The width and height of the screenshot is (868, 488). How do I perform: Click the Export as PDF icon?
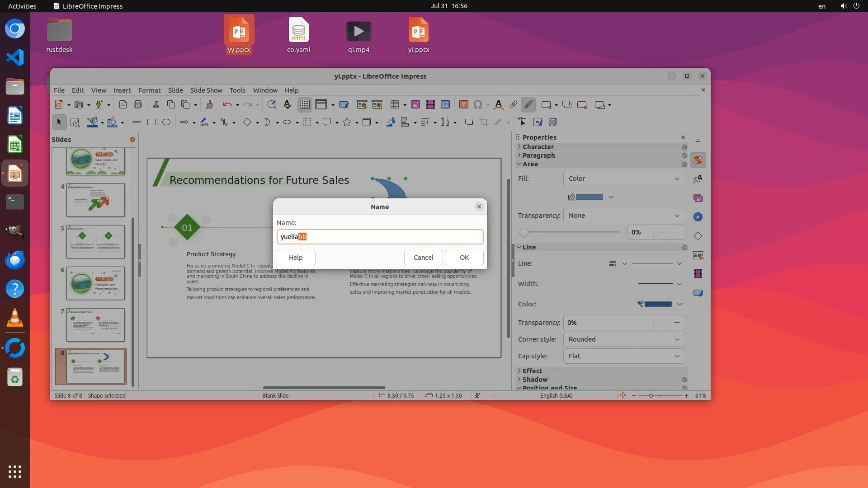click(123, 105)
